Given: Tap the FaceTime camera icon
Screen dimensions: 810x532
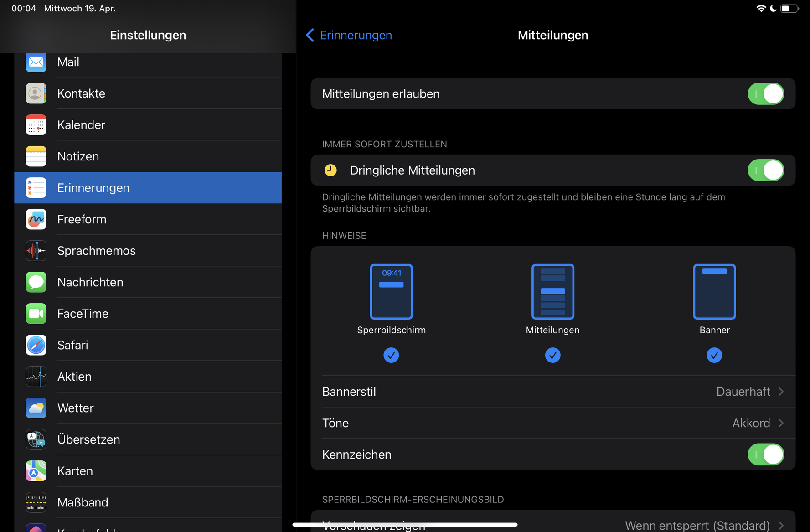Looking at the screenshot, I should (x=36, y=314).
